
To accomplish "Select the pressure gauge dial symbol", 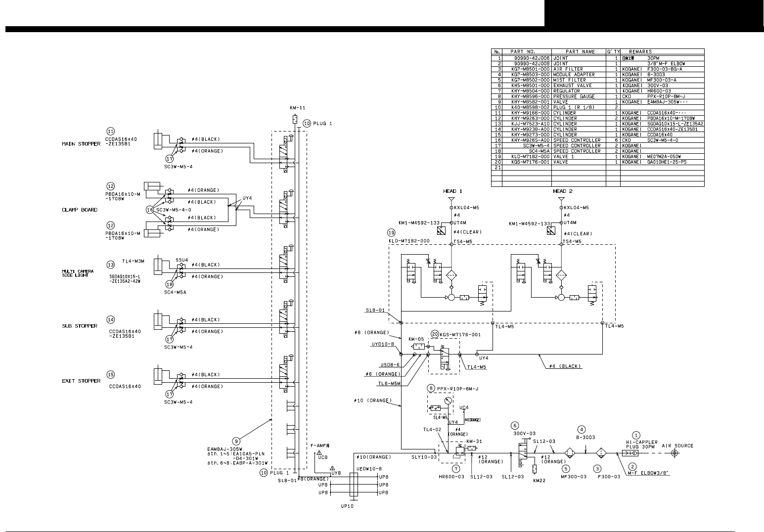I will pos(448,400).
